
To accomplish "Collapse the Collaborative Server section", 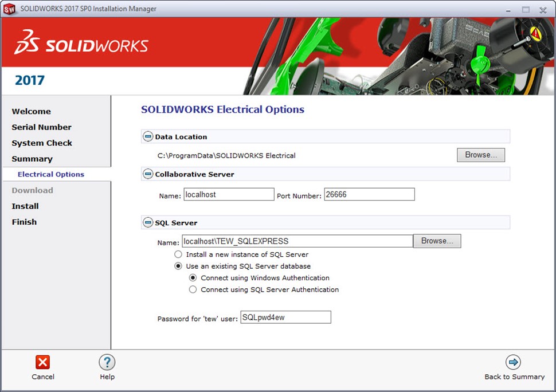I will [148, 174].
